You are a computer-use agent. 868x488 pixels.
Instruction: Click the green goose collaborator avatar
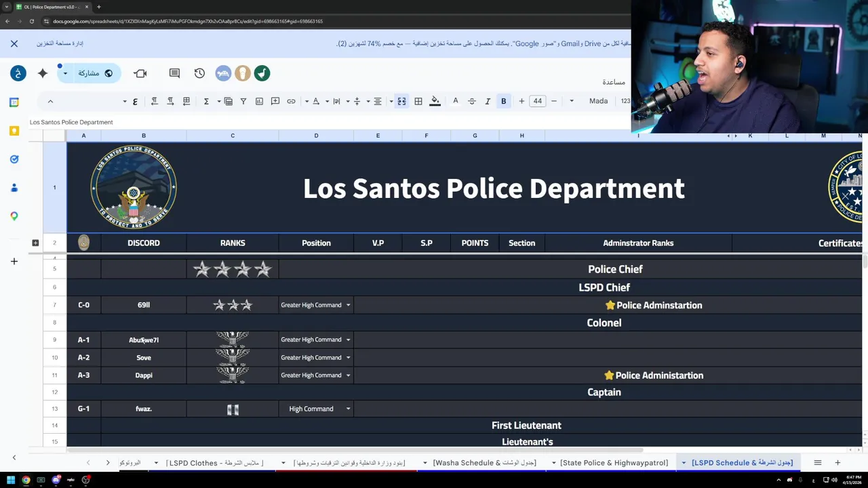coord(262,73)
